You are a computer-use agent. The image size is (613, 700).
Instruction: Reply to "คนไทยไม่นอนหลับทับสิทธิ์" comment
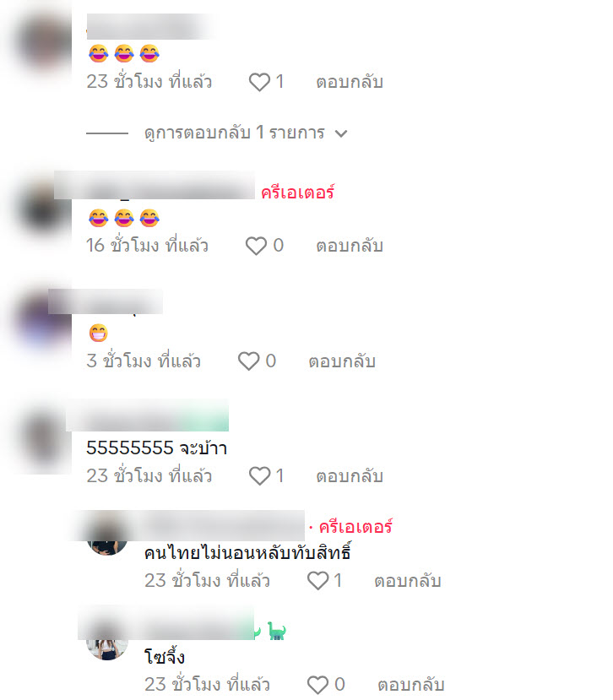click(x=408, y=580)
